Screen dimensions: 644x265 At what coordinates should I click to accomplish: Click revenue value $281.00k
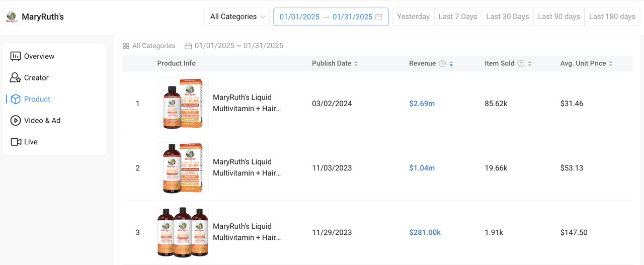tap(425, 232)
